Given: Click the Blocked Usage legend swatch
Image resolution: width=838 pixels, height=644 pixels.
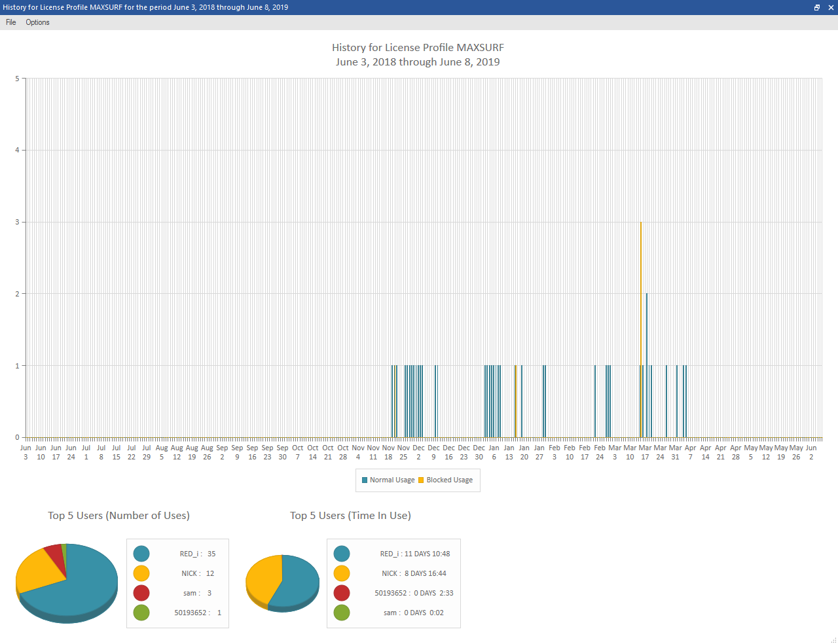Looking at the screenshot, I should point(421,480).
